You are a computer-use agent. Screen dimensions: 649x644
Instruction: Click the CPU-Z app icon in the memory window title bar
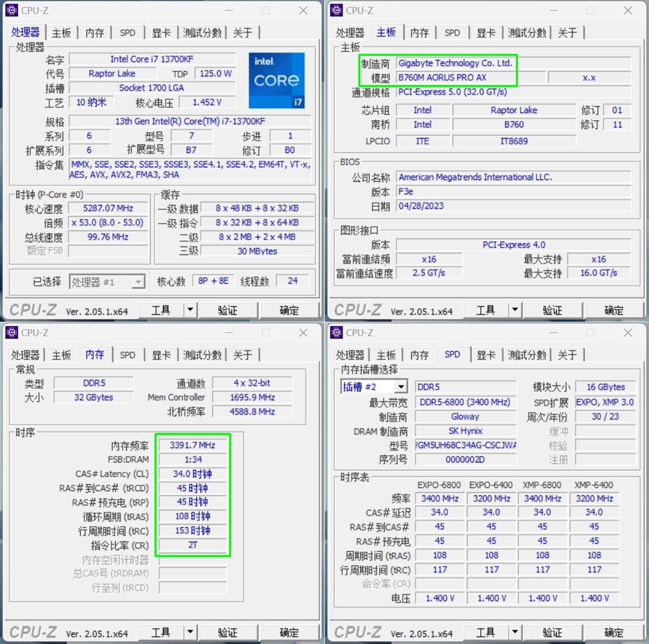tap(12, 332)
